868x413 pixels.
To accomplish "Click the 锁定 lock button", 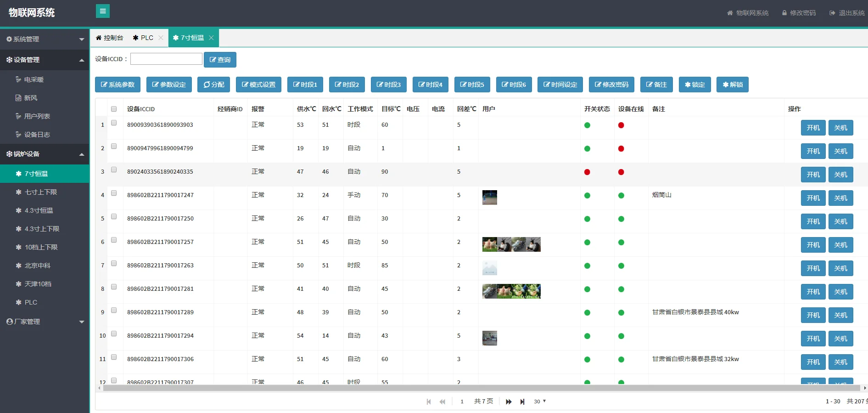I will pos(695,85).
